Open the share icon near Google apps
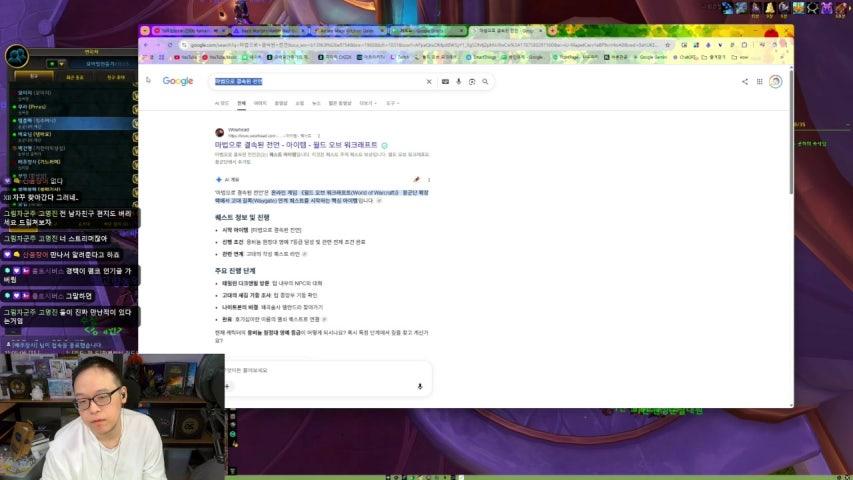 pyautogui.click(x=745, y=82)
